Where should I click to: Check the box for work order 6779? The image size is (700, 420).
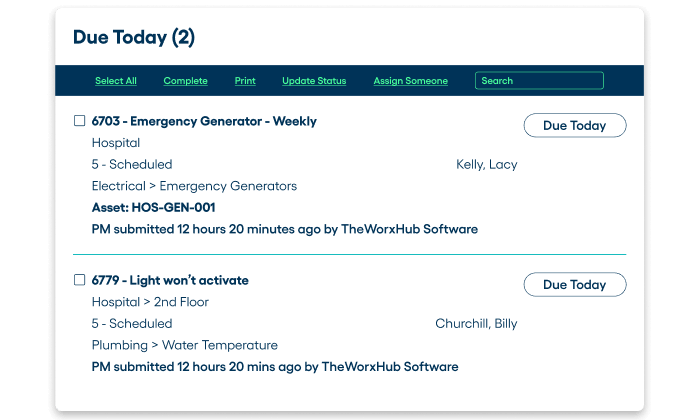click(79, 280)
